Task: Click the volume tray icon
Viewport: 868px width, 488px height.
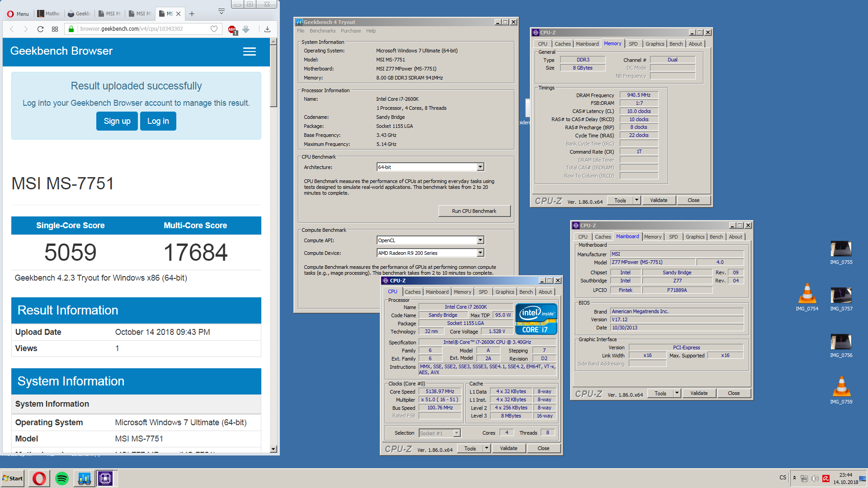Action: pyautogui.click(x=815, y=479)
